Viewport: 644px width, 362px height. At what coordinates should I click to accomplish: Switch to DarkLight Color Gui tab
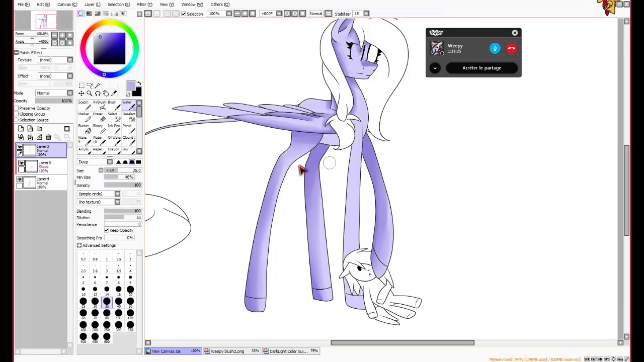pyautogui.click(x=291, y=351)
